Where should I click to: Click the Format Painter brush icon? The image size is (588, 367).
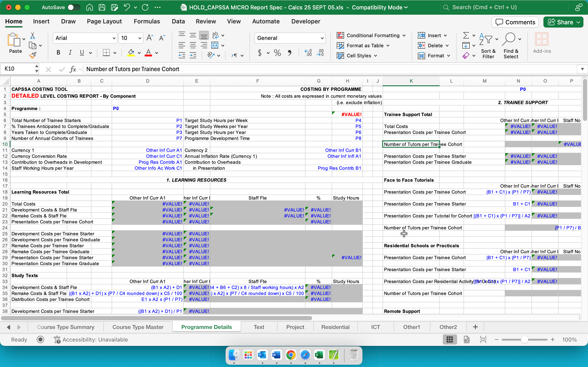click(x=33, y=56)
